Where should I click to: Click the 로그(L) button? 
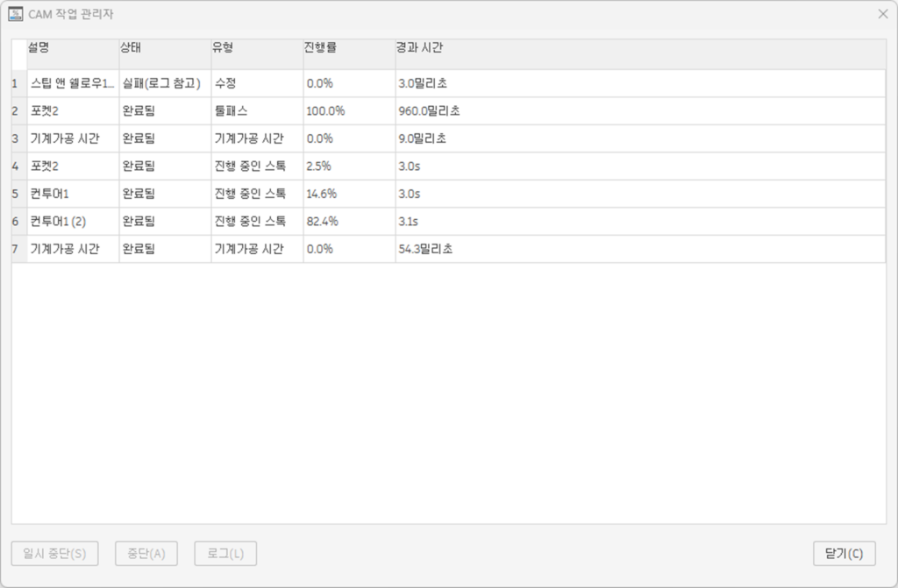(225, 554)
